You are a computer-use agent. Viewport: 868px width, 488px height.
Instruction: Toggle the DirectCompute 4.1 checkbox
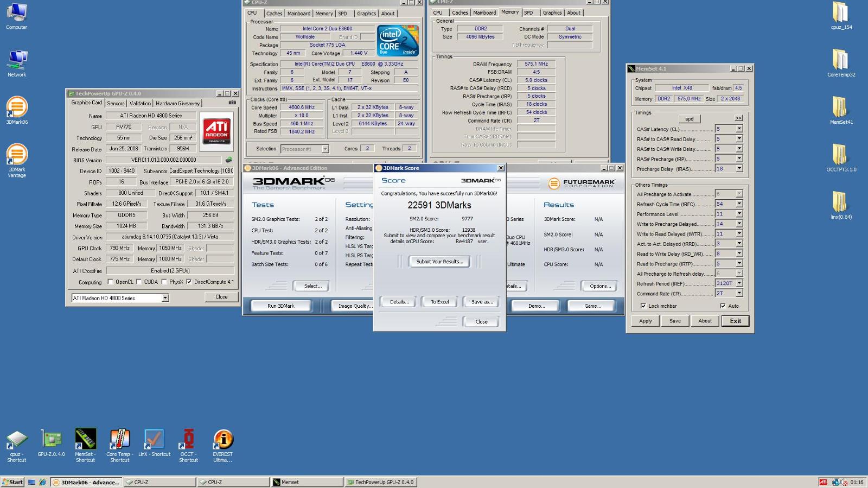point(189,282)
